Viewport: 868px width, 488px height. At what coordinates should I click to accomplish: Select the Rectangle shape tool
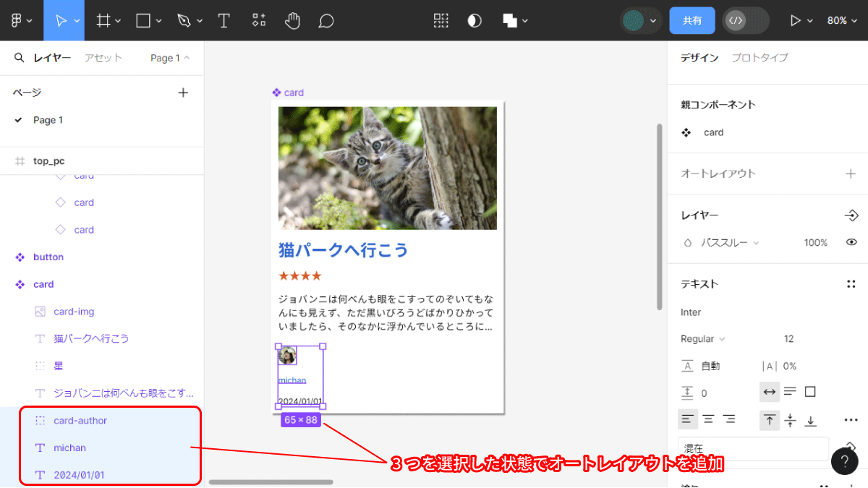click(143, 21)
